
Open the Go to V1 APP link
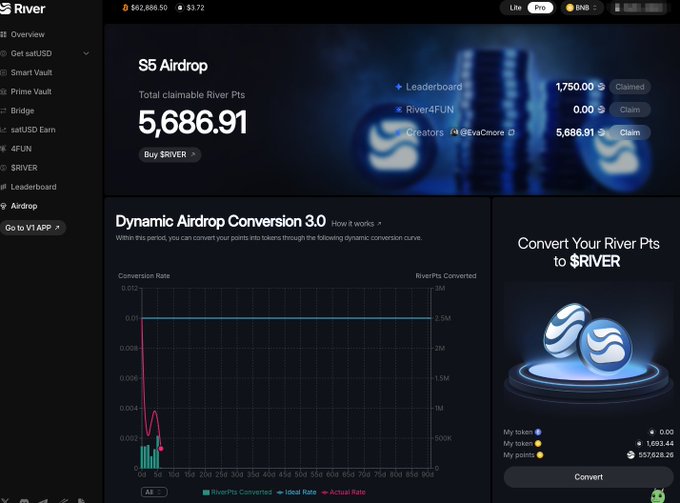click(x=33, y=228)
